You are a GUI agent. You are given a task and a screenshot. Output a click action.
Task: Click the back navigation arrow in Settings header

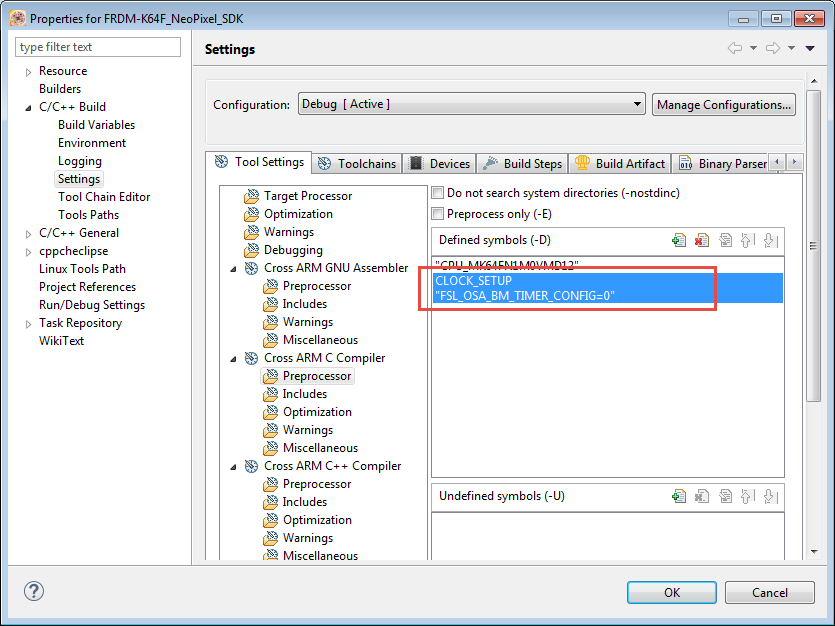[735, 49]
